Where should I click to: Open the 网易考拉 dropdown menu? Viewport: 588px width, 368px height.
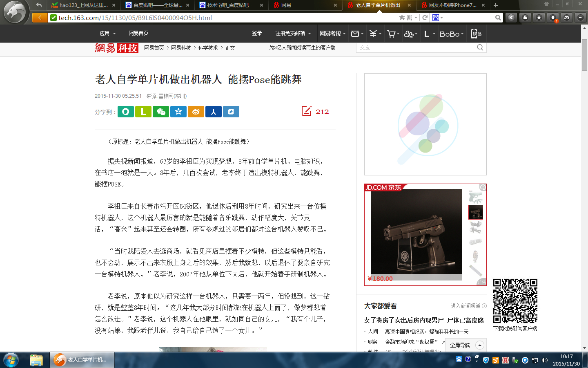click(332, 33)
